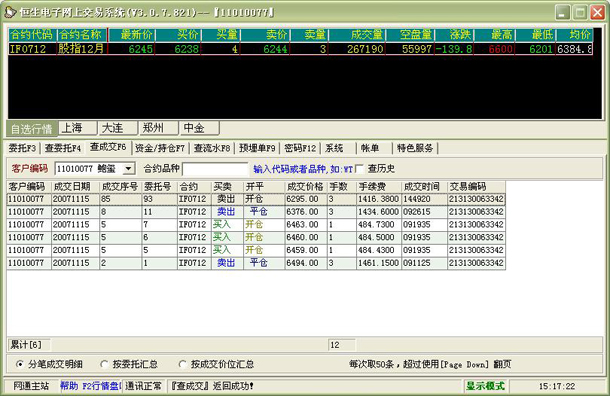This screenshot has height=396, width=610.
Task: Select the trade row with price 6460.00
Action: 256,237
